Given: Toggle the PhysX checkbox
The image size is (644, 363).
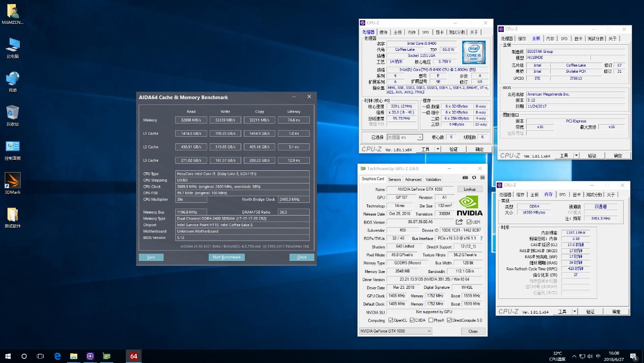Looking at the screenshot, I should coord(430,320).
